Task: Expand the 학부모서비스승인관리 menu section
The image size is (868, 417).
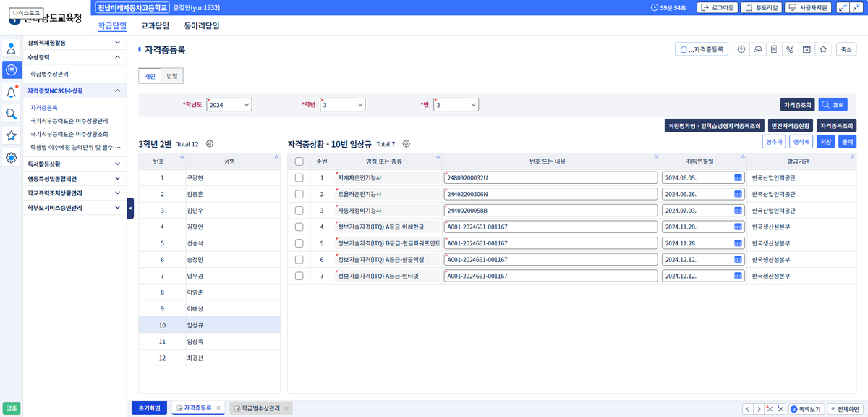Action: tap(118, 207)
